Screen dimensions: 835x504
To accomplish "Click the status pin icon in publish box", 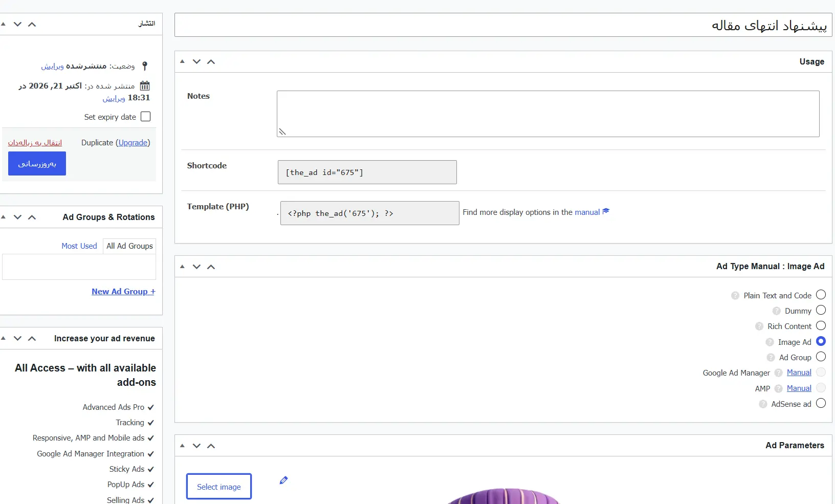I will 145,66.
